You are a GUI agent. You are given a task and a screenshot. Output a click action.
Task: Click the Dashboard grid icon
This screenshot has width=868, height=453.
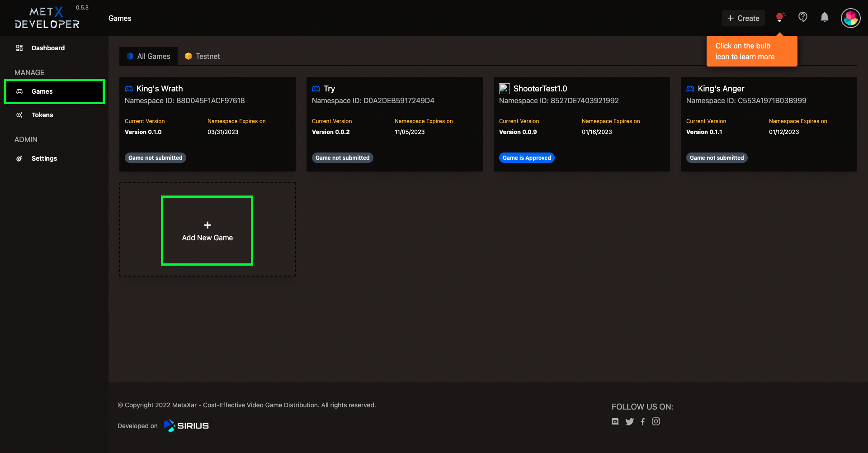point(19,48)
